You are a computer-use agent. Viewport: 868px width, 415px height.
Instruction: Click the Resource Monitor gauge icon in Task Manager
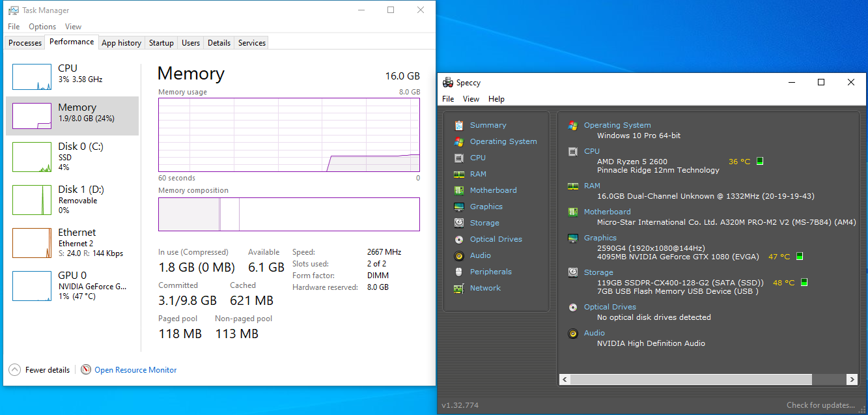(86, 369)
